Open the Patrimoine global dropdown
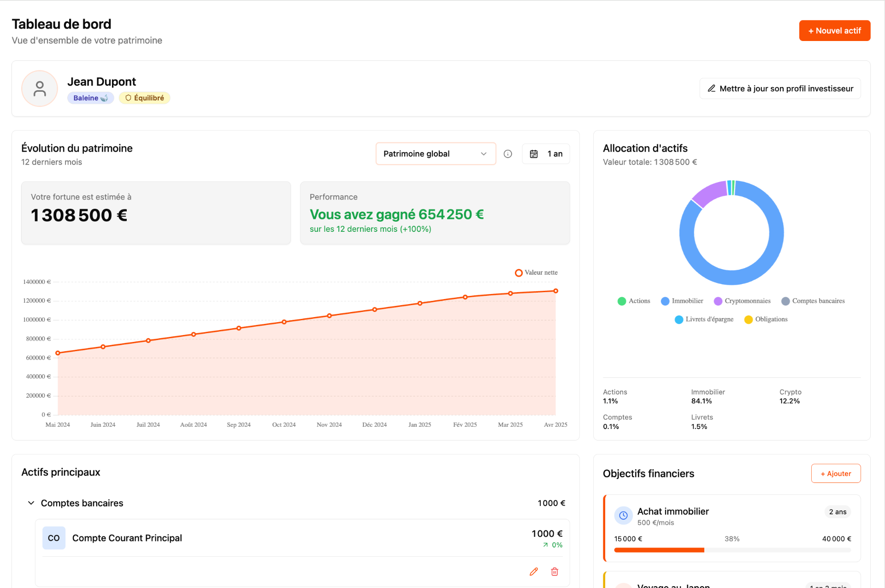Screen dimensions: 885x588 (x=435, y=154)
